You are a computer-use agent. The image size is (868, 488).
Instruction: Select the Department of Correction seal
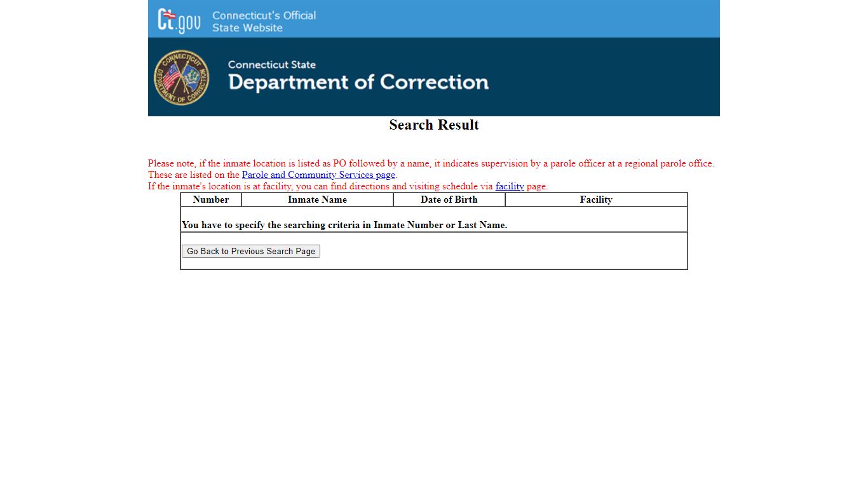pos(181,77)
